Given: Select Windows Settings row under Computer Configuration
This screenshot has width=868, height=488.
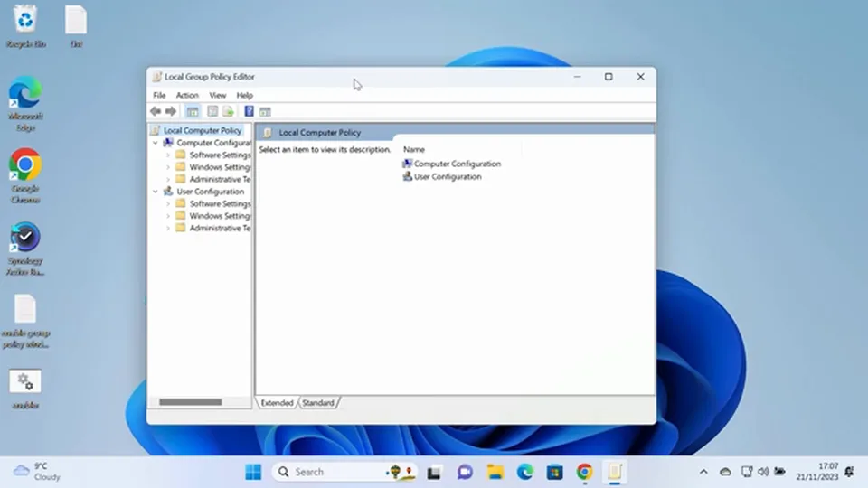Looking at the screenshot, I should 220,167.
